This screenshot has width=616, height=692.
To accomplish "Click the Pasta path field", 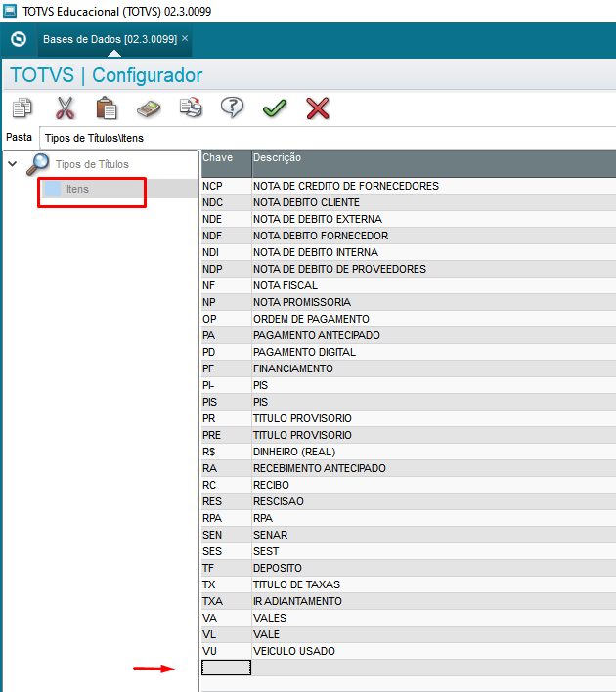I will 328,138.
